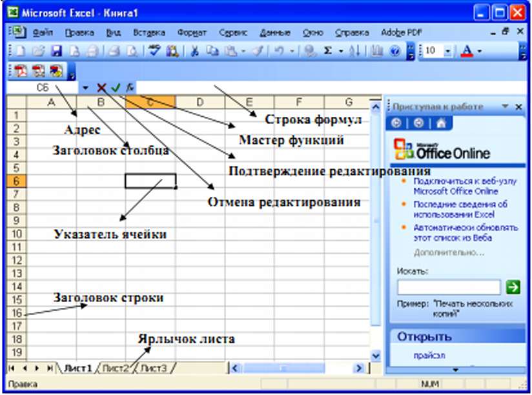
Task: Open the Правка menu
Action: click(x=79, y=32)
